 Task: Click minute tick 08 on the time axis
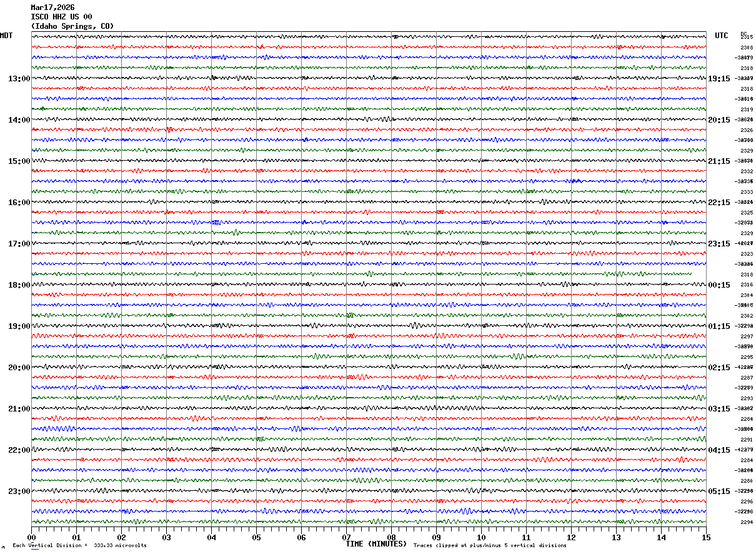pyautogui.click(x=391, y=537)
